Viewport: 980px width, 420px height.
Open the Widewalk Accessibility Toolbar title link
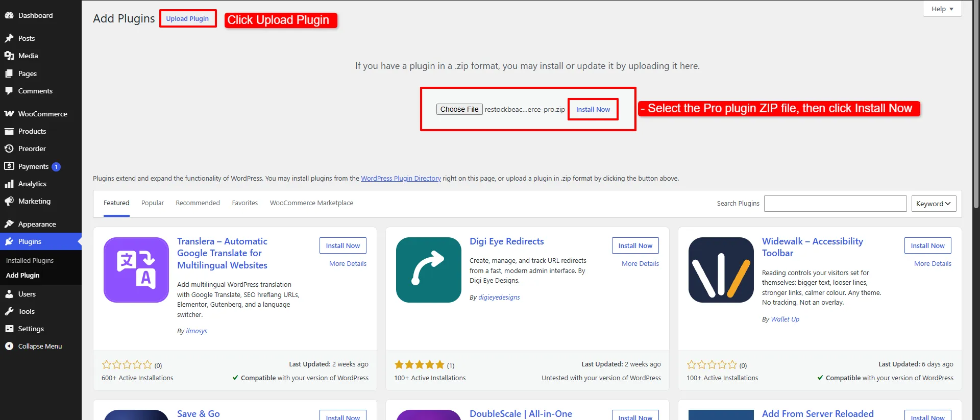coord(813,247)
